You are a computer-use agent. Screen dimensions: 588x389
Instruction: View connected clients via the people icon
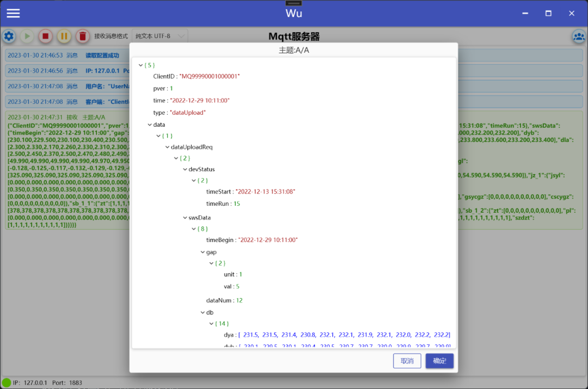[579, 36]
